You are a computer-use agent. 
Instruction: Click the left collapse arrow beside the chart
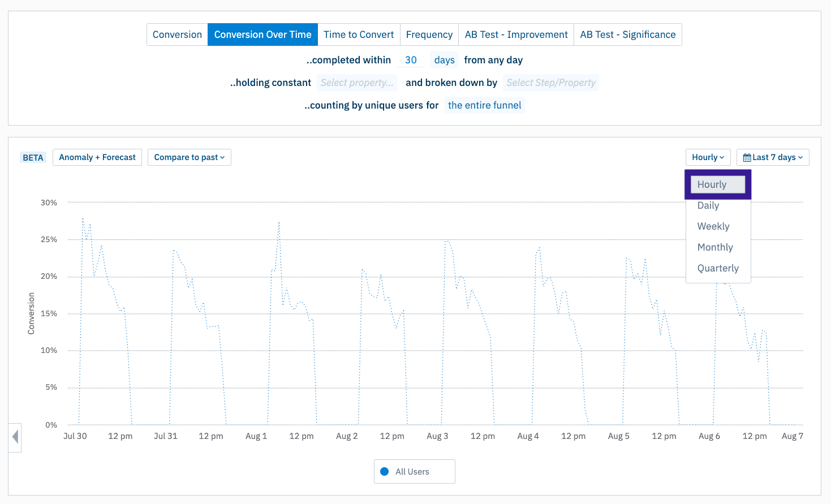pyautogui.click(x=14, y=437)
